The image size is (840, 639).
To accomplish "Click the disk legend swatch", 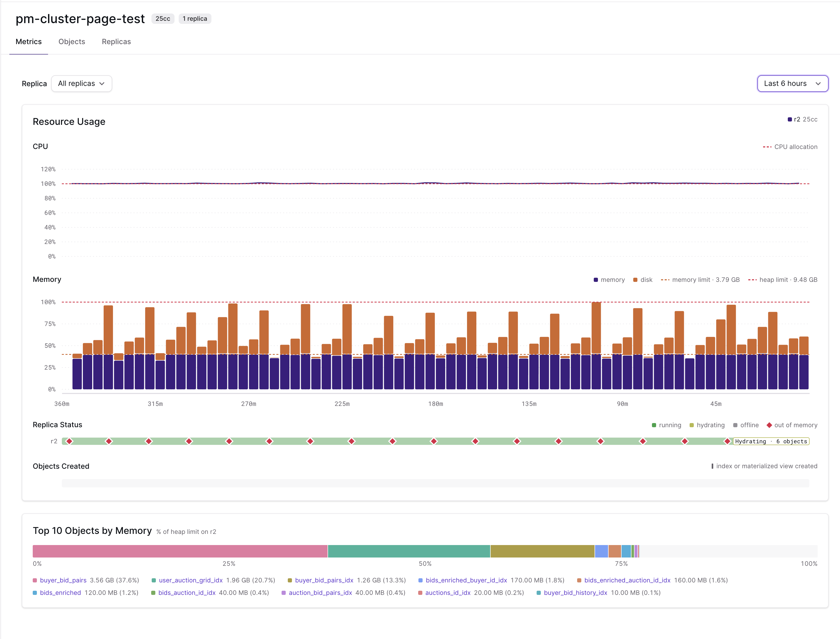I will click(x=635, y=280).
